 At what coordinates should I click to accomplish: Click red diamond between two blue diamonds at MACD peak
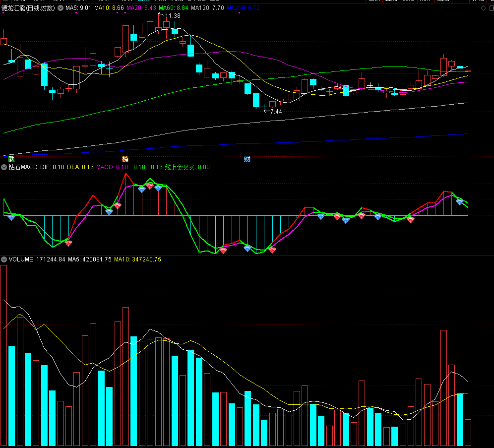[x=150, y=187]
